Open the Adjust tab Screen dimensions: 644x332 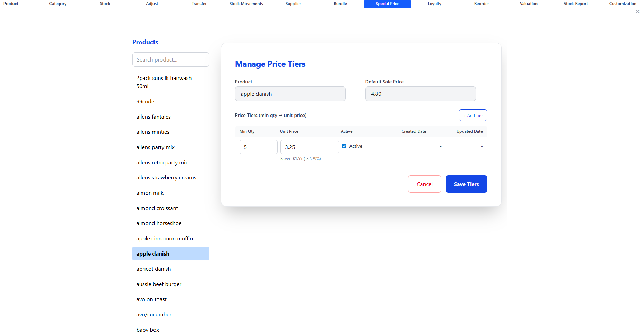152,4
